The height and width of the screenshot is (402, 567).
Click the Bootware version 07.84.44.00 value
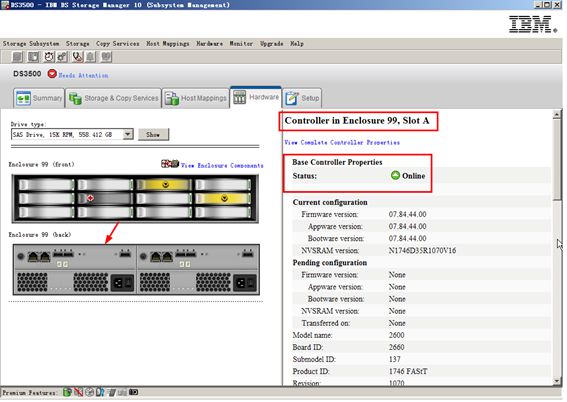(407, 238)
